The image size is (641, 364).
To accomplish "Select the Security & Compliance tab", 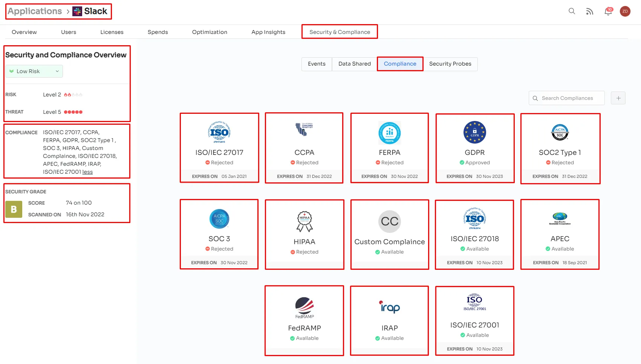I will point(340,32).
